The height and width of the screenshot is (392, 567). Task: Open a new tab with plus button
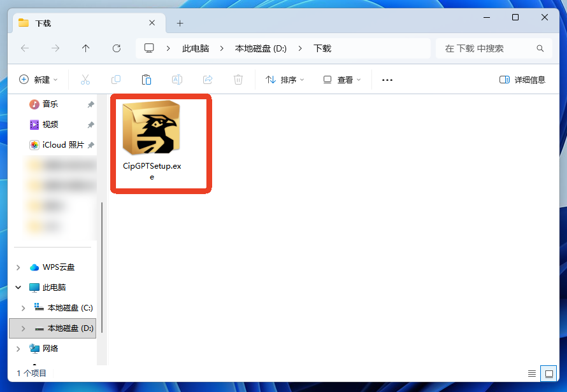click(x=180, y=23)
